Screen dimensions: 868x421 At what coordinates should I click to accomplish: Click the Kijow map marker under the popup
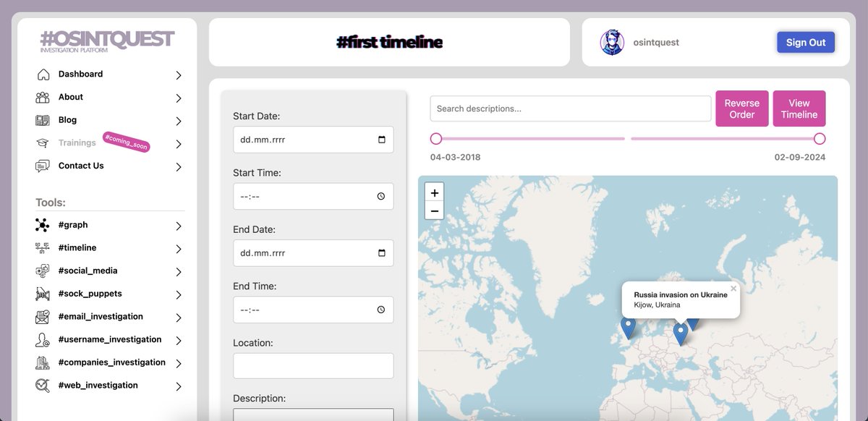point(680,333)
